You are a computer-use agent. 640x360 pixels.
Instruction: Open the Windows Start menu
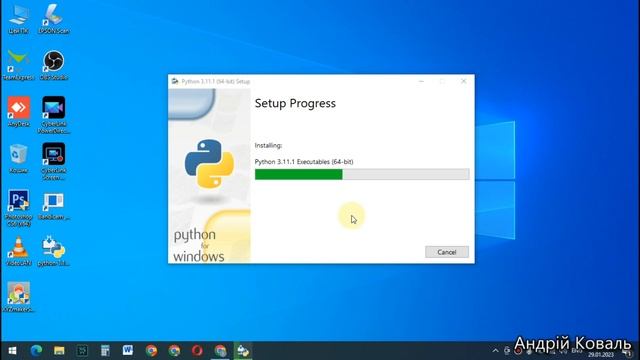[x=12, y=351]
